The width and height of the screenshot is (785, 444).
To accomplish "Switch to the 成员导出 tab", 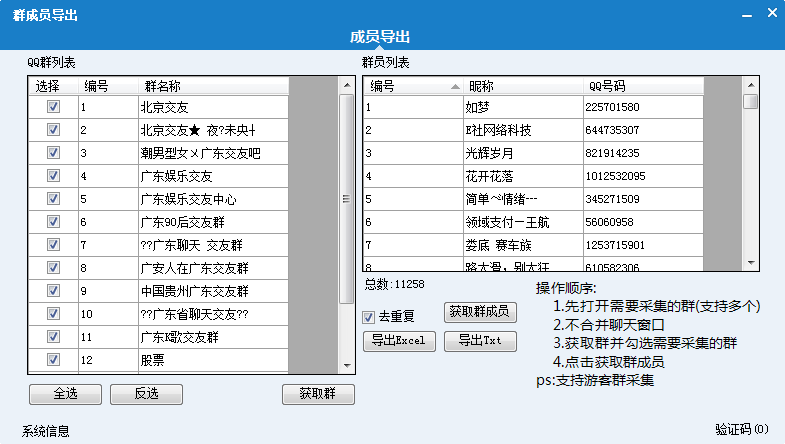I will (380, 37).
